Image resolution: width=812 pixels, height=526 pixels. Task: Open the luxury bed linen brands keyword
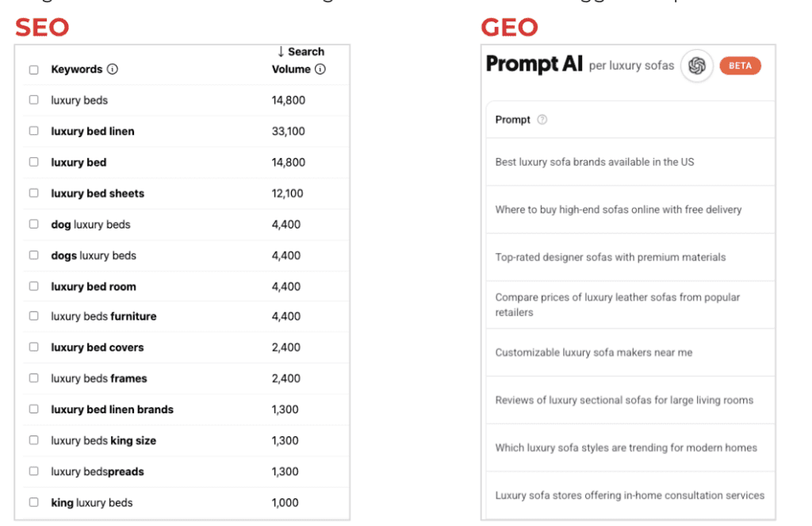pos(112,409)
